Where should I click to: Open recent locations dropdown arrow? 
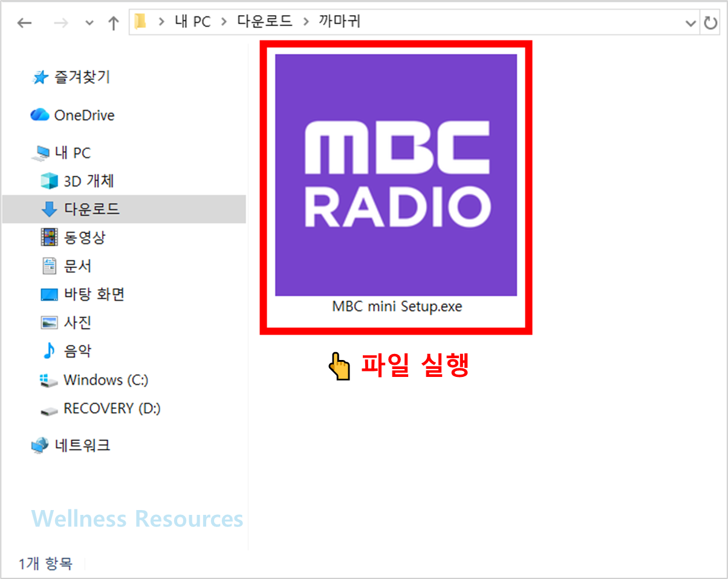(89, 24)
